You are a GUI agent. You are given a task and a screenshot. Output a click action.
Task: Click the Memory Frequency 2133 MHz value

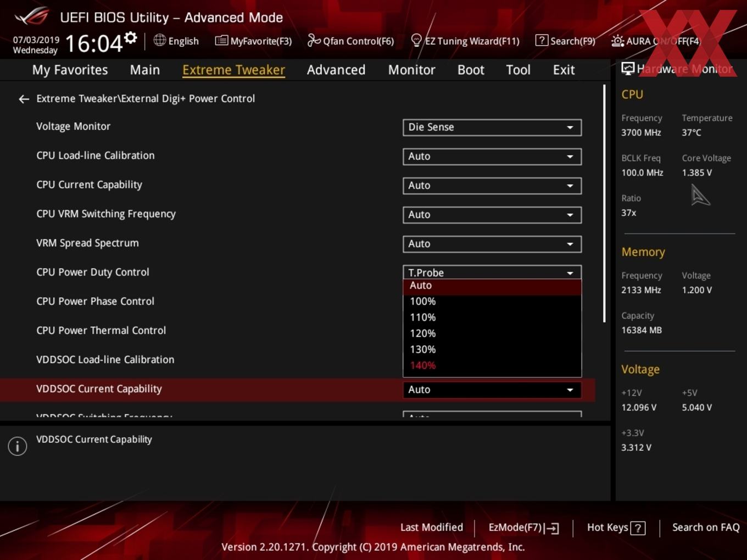(641, 290)
